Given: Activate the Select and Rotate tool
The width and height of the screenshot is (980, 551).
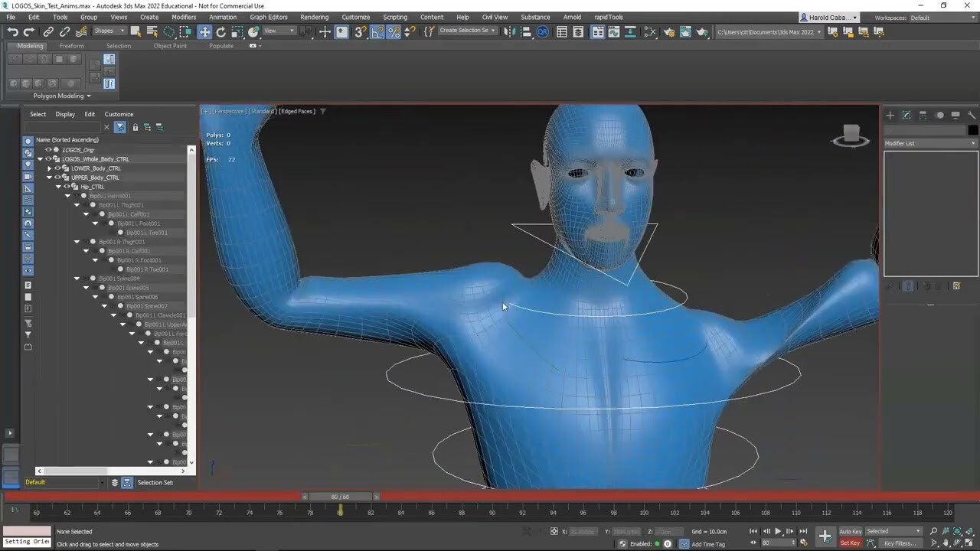Looking at the screenshot, I should 221,31.
